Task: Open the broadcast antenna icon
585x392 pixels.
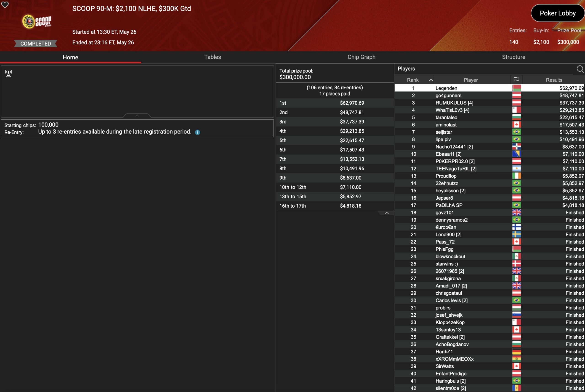Action: [8, 74]
